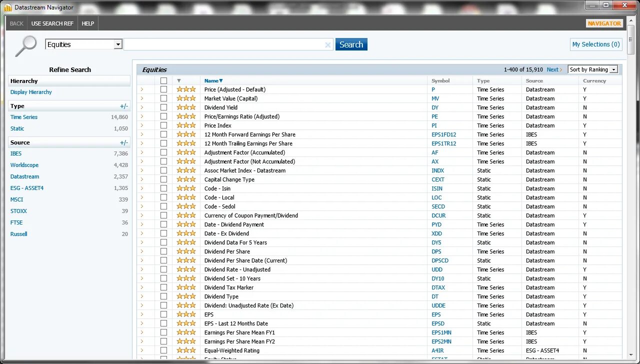Click the BACK menu item
Screen dimensions: 640x364
tap(16, 23)
